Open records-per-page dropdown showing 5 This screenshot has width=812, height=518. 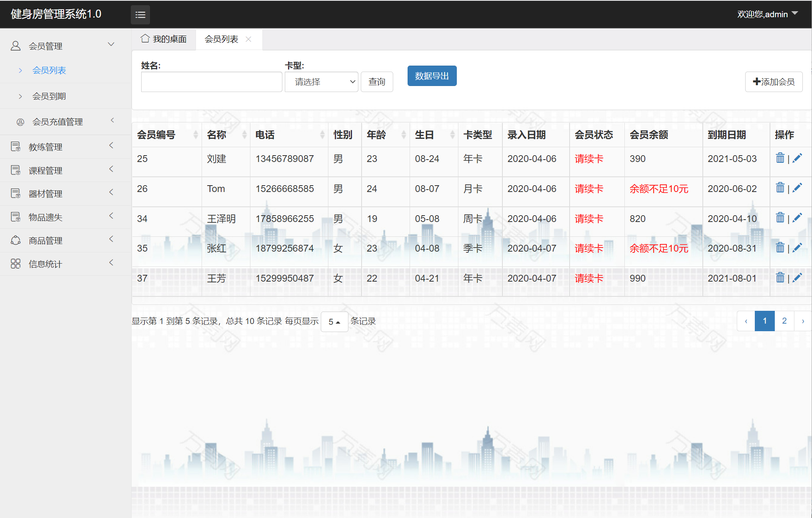tap(334, 322)
